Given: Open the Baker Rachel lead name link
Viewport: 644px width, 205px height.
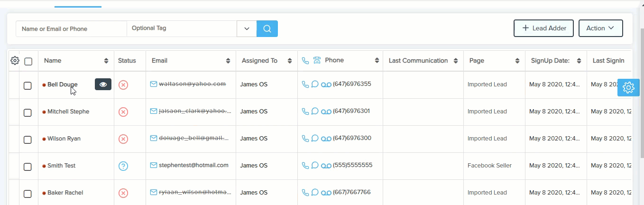Looking at the screenshot, I should 65,193.
